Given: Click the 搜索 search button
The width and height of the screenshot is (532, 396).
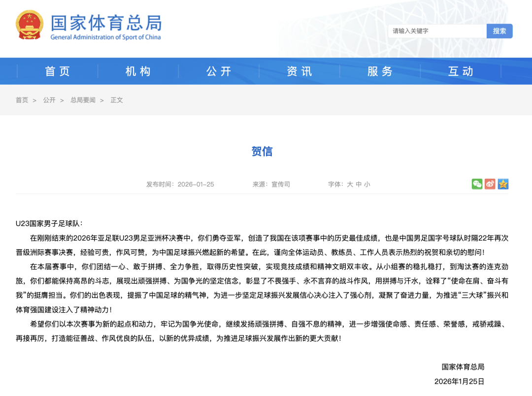Looking at the screenshot, I should tap(499, 31).
